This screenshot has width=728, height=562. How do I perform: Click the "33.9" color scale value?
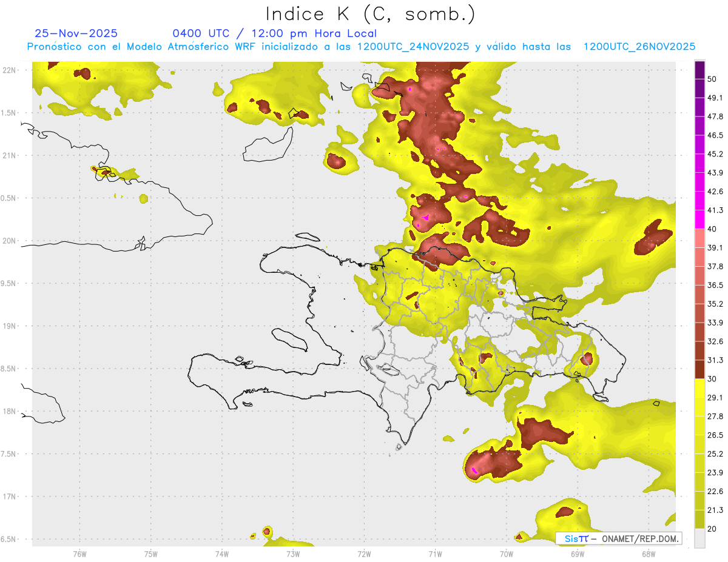[x=715, y=323]
